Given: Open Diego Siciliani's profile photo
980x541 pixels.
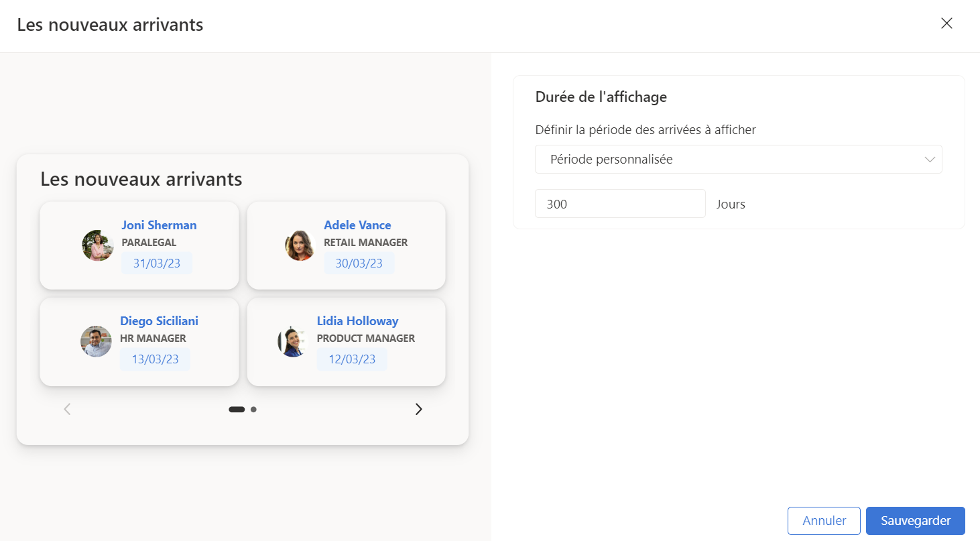Looking at the screenshot, I should (x=96, y=341).
